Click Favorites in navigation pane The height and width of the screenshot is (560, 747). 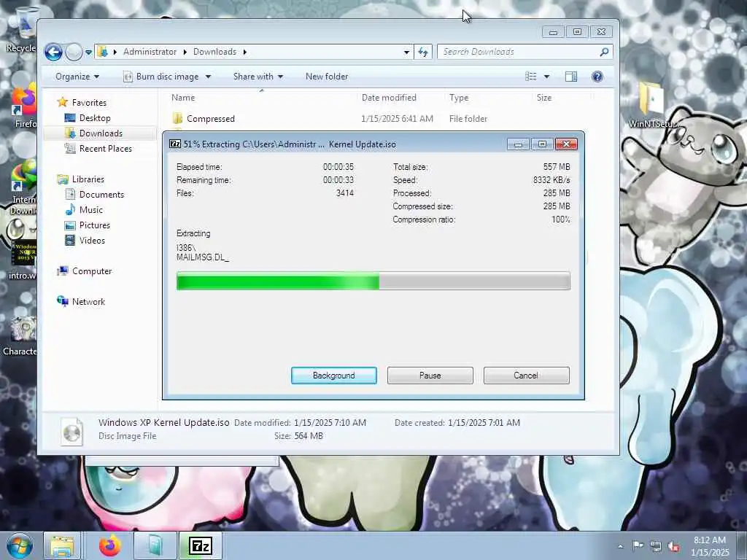(x=89, y=102)
